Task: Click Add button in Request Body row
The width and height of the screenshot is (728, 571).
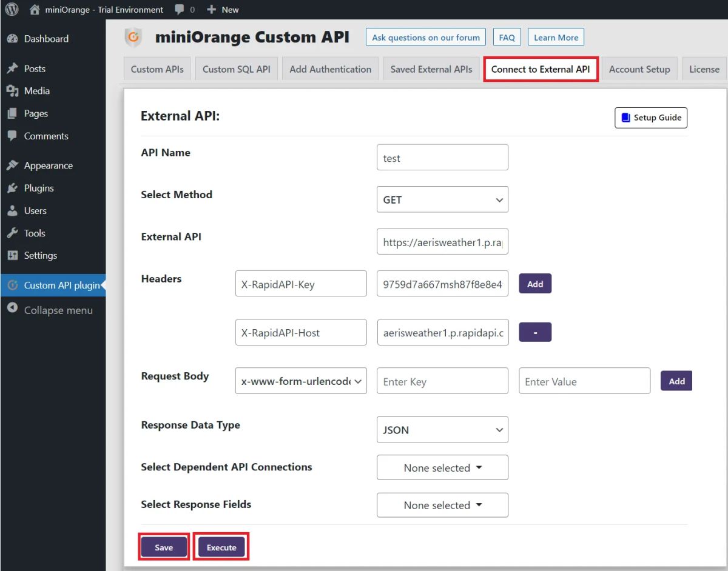Action: [x=676, y=381]
